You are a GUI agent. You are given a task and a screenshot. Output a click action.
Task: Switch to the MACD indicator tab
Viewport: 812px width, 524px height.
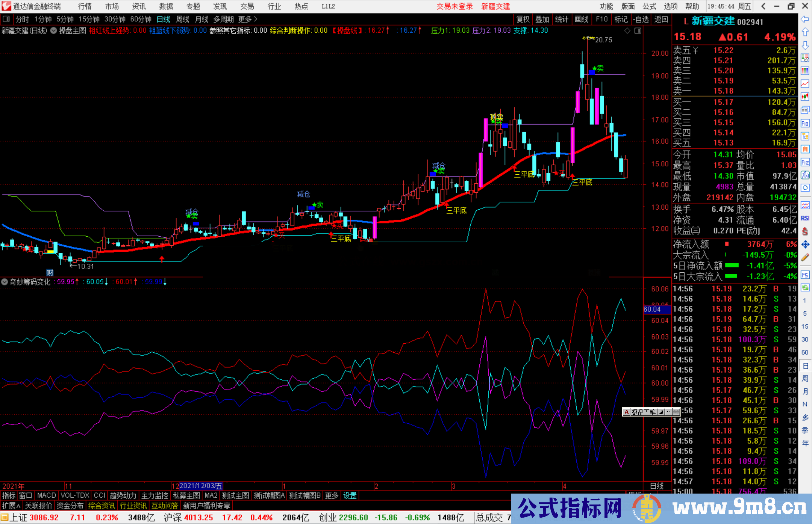(x=46, y=495)
